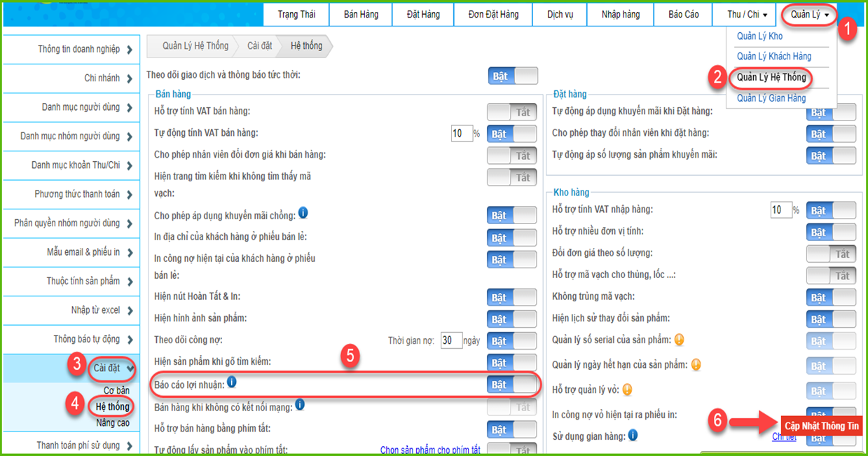
Task: Open the Quản Lý dropdown menu
Action: pyautogui.click(x=808, y=15)
